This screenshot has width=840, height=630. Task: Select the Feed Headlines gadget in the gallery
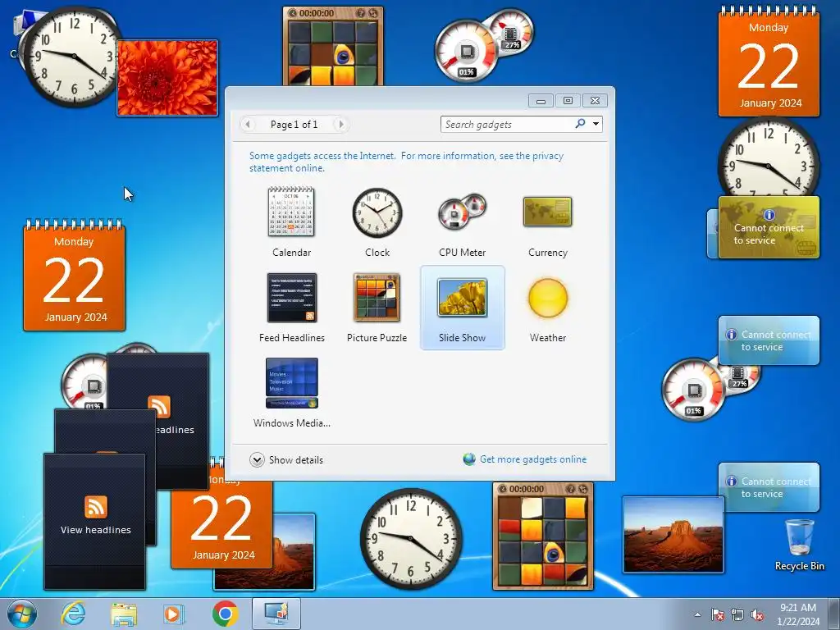[291, 308]
